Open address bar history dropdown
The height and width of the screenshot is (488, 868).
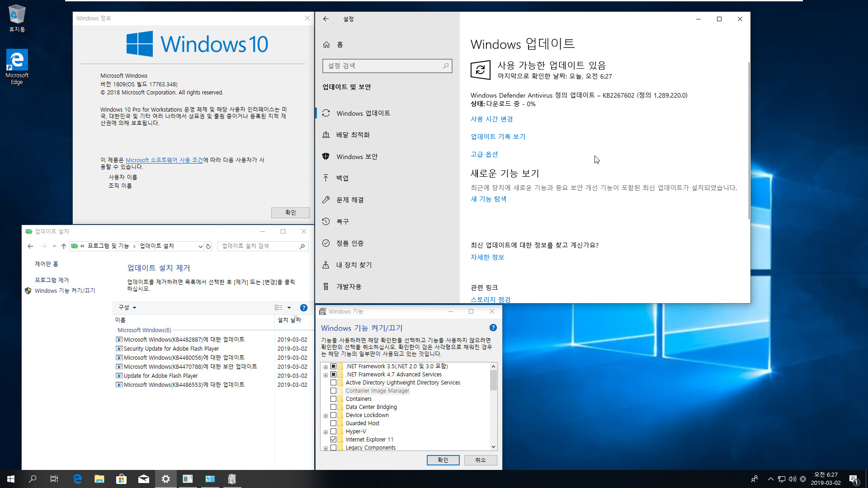(200, 246)
